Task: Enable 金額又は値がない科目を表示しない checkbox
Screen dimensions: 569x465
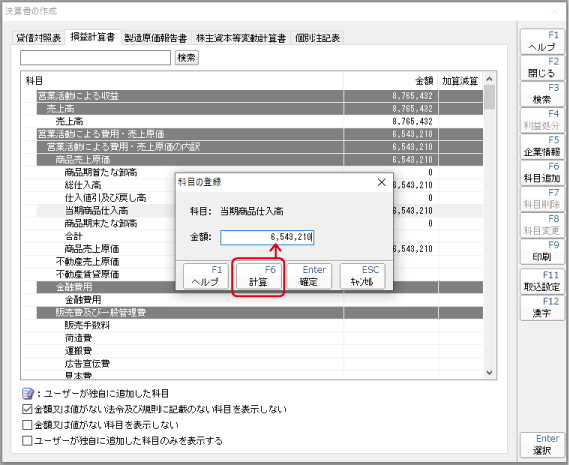Action: (x=27, y=425)
